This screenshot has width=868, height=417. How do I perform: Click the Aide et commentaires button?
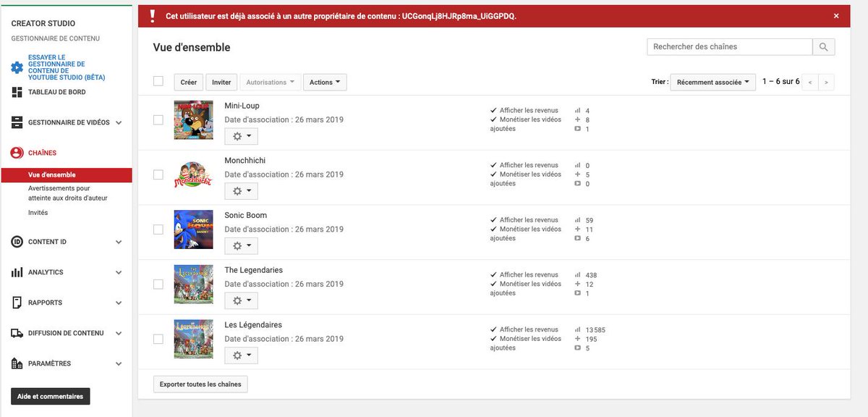click(51, 396)
